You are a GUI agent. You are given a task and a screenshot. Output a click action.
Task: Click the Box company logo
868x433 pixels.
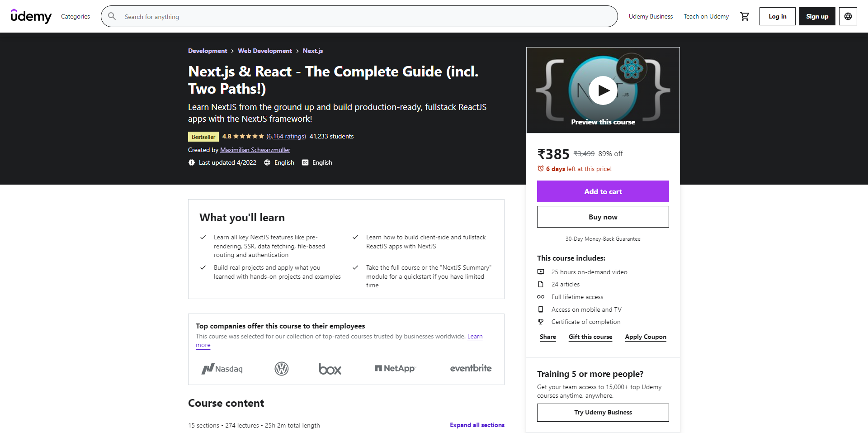coord(330,369)
